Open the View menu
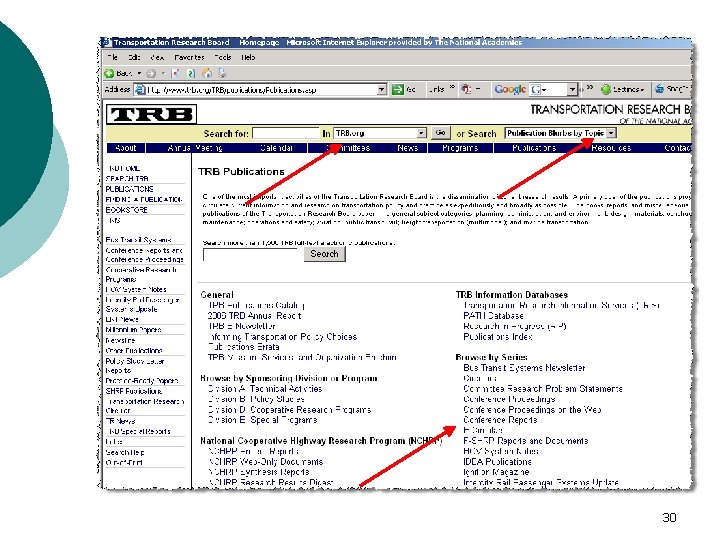Viewport: 720px width, 540px height. pos(158,57)
